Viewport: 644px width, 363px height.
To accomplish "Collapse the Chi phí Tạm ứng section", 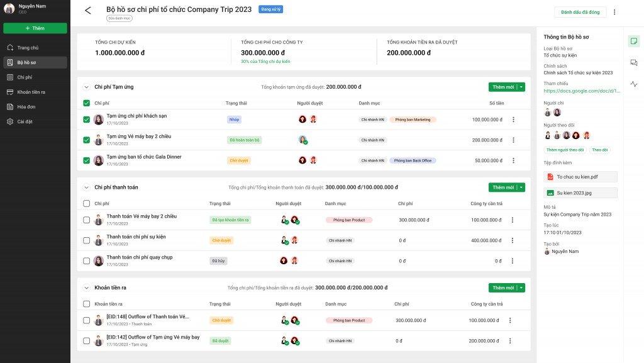I will pyautogui.click(x=86, y=87).
